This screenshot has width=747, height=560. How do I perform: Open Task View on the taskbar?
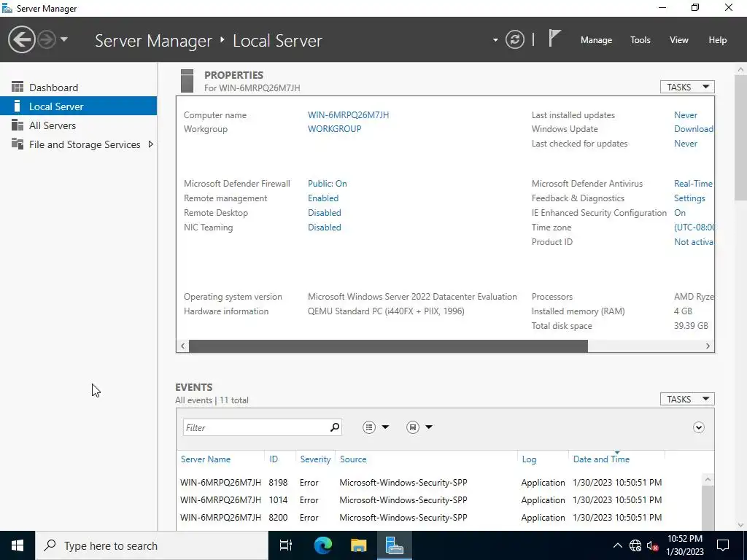tap(286, 545)
